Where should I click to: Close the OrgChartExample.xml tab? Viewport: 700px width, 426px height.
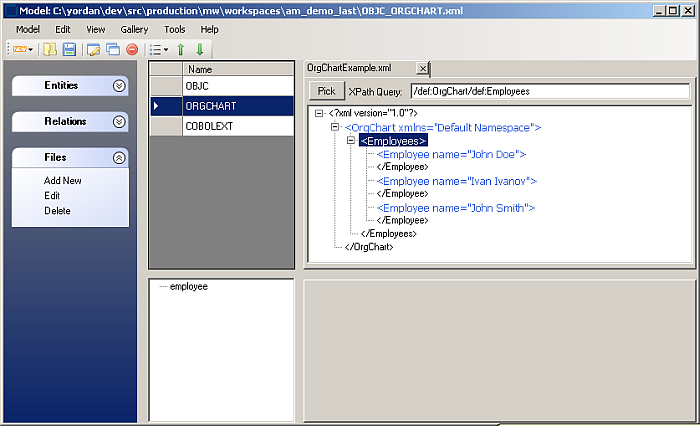pyautogui.click(x=423, y=68)
